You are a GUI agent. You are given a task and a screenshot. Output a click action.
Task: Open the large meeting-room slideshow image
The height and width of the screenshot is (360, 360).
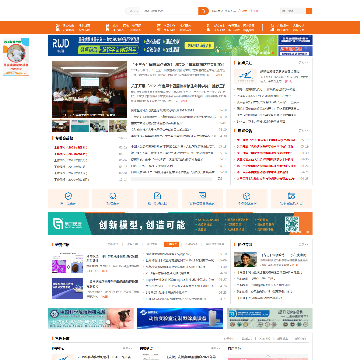89,89
